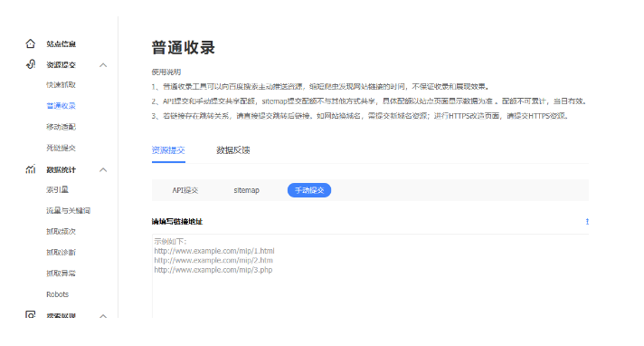644x346 pixels.
Task: Click the 使用说明 label
Action: (x=166, y=72)
